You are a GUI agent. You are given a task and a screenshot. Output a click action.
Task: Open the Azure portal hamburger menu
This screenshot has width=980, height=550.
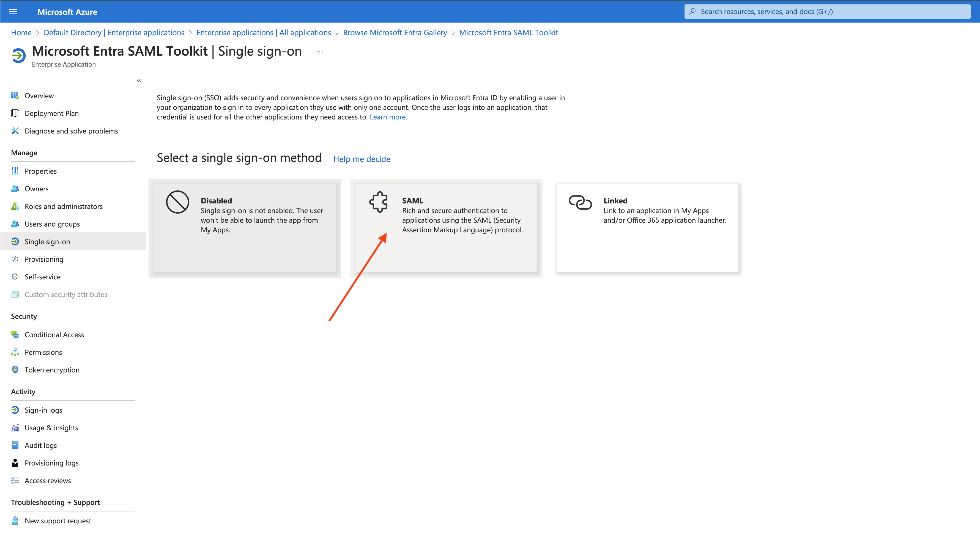point(13,11)
